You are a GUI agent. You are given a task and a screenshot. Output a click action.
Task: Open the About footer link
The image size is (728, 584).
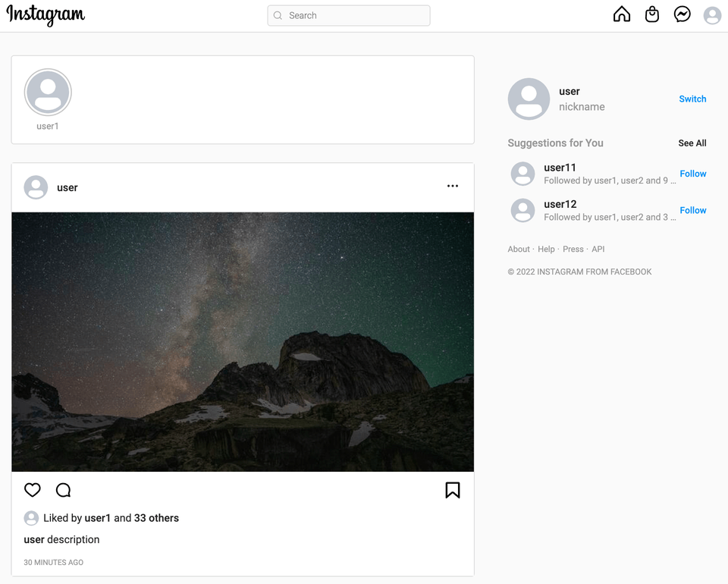pyautogui.click(x=519, y=250)
